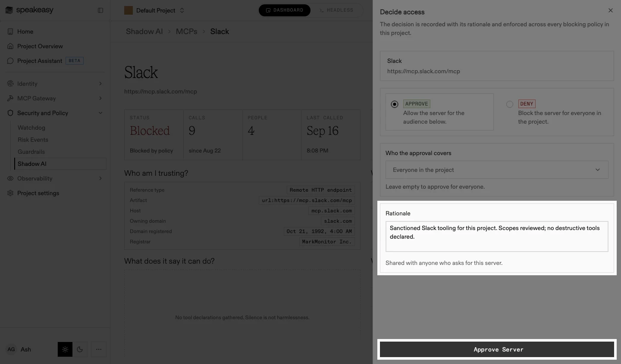Screen dimensions: 621x364
Task: Click the MCP Gateway icon
Action: click(10, 98)
